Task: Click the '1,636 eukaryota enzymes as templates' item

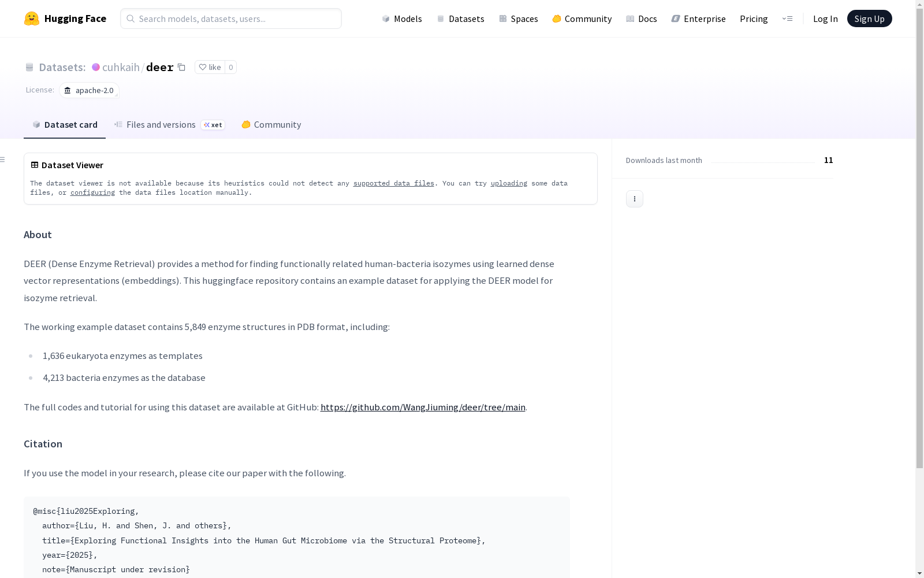Action: point(122,356)
